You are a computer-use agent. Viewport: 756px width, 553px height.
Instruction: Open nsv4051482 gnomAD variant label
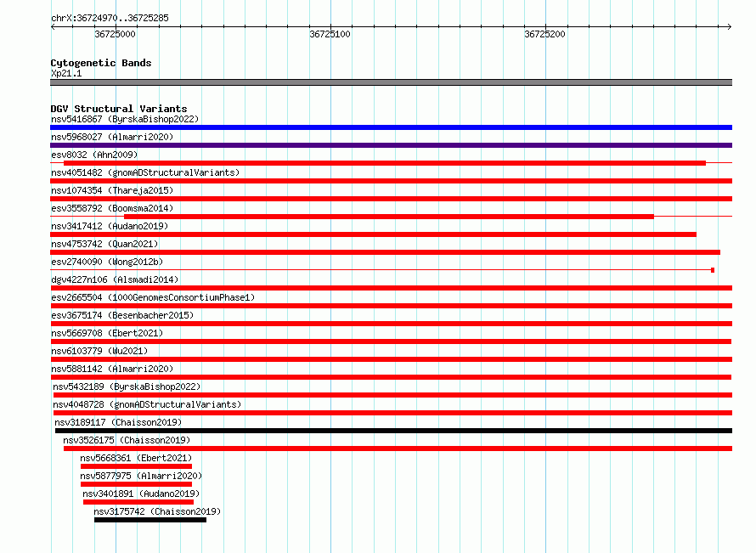[145, 172]
